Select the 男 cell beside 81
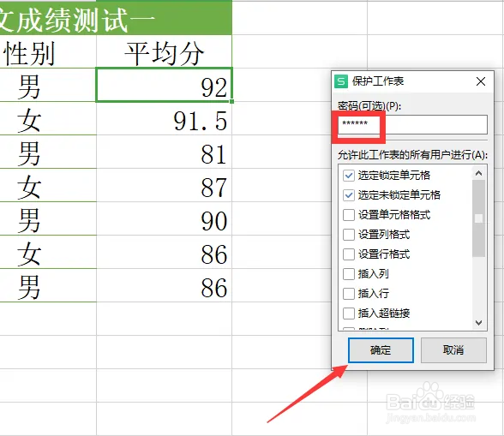Image resolution: width=504 pixels, height=436 pixels. 48,152
